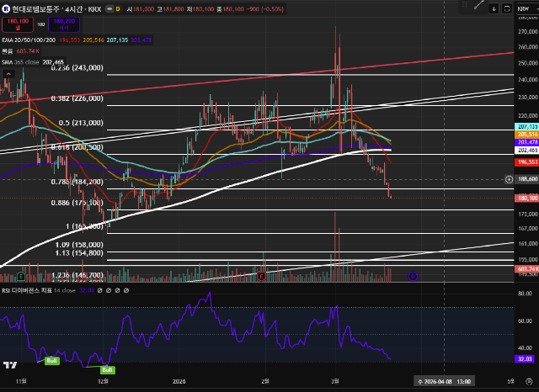Click the 2026 label on time axis
Screen dimensions: 539x392
(179, 381)
